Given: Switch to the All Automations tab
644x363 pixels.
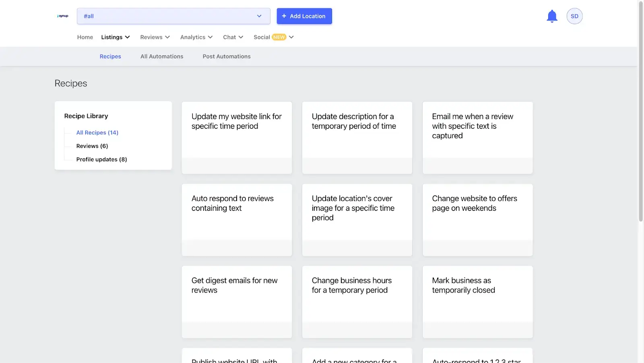Looking at the screenshot, I should (162, 56).
